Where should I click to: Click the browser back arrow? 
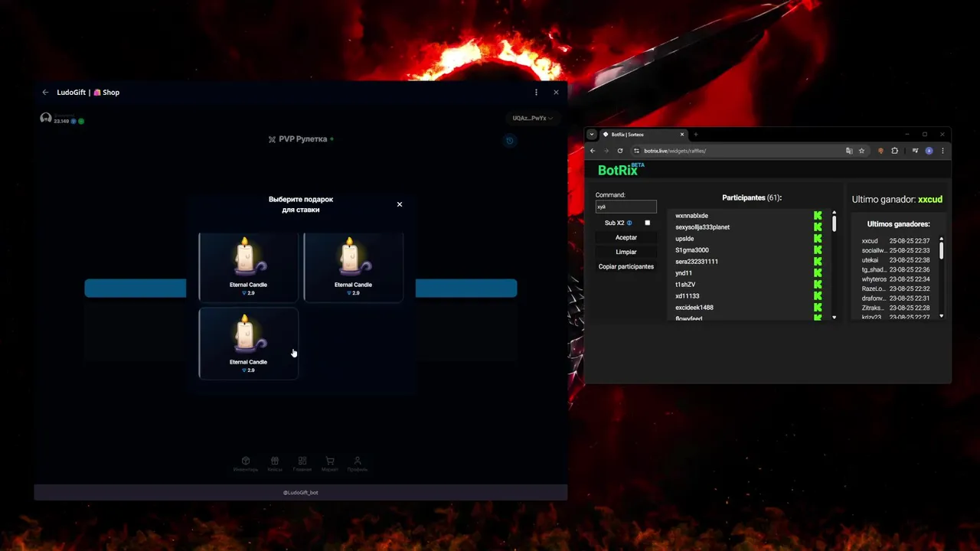(x=593, y=151)
